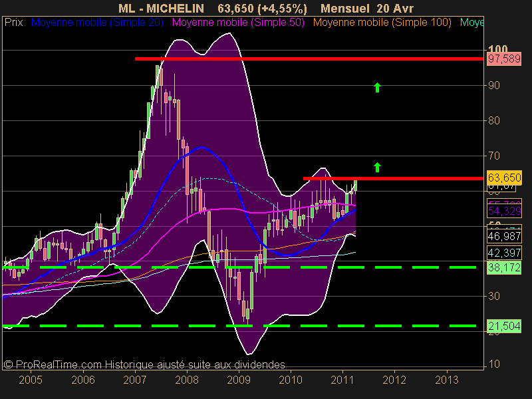This screenshot has height=399, width=532.
Task: Click the 80 tick on price axis
Action: (x=494, y=121)
